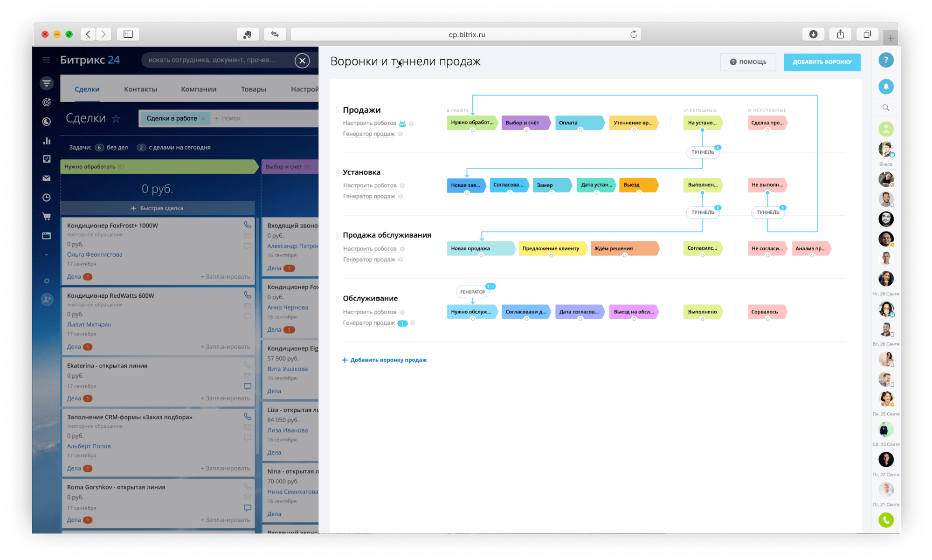The width and height of the screenshot is (932, 560).
Task: Click browser download icon in Safari toolbar
Action: tap(813, 34)
